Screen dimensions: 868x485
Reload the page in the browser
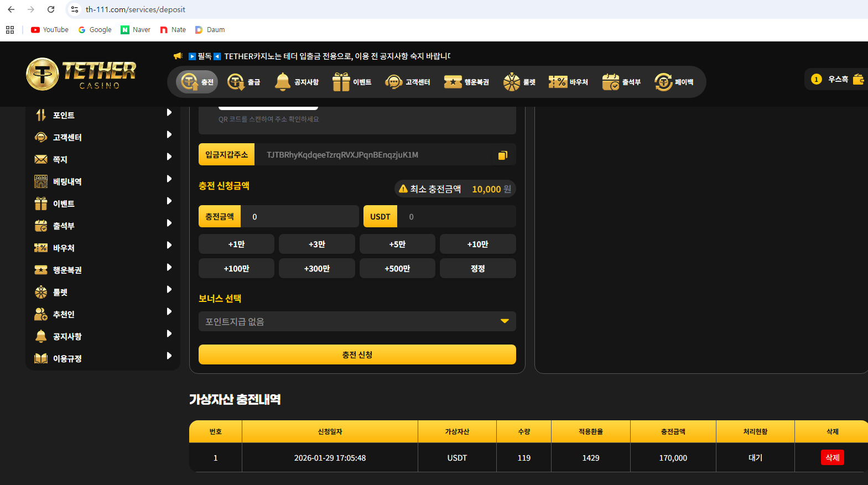51,9
